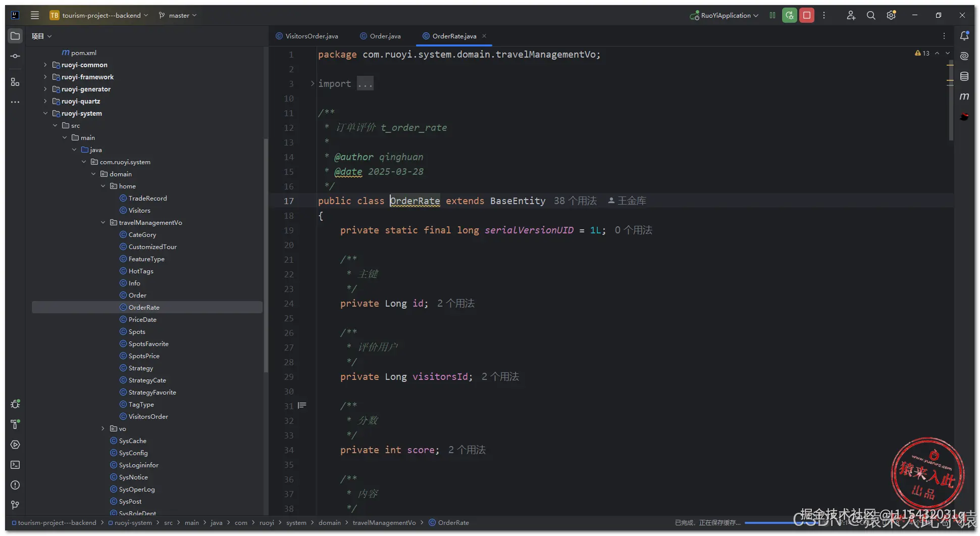Open the main hamburger menu
Viewport: 980px width, 536px height.
click(35, 15)
